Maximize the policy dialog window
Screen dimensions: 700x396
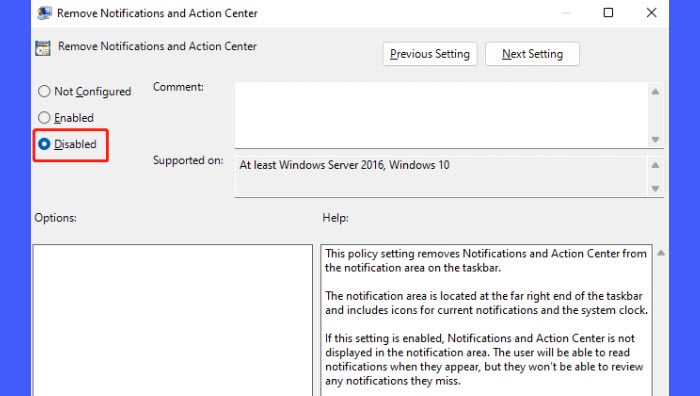(608, 13)
